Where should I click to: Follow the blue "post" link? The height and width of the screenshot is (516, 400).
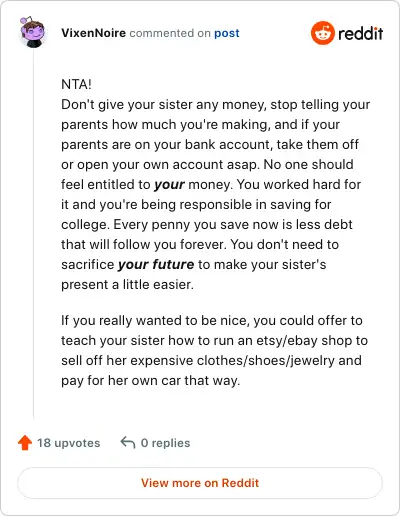tap(227, 33)
